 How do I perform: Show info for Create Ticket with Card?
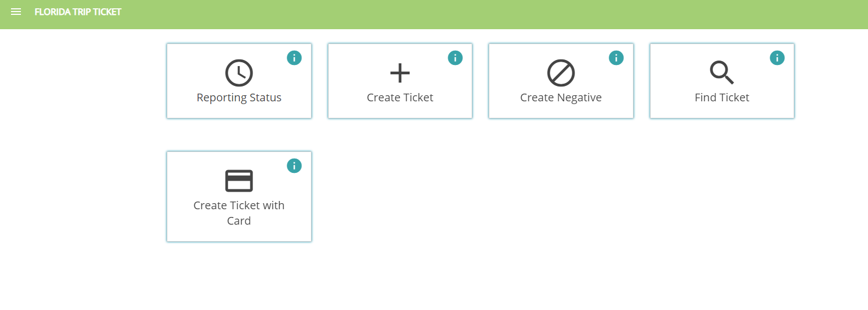click(x=294, y=166)
